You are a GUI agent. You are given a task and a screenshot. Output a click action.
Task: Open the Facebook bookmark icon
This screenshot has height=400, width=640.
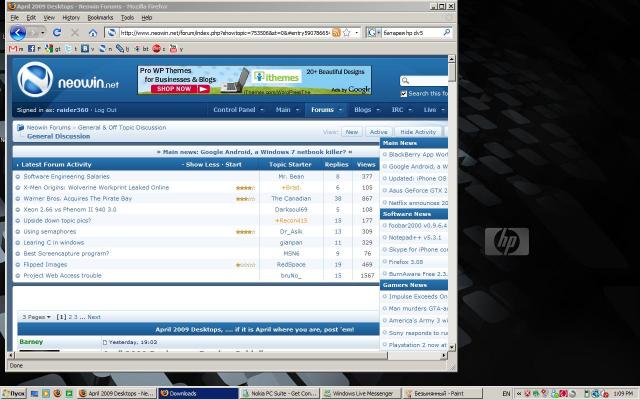31,49
